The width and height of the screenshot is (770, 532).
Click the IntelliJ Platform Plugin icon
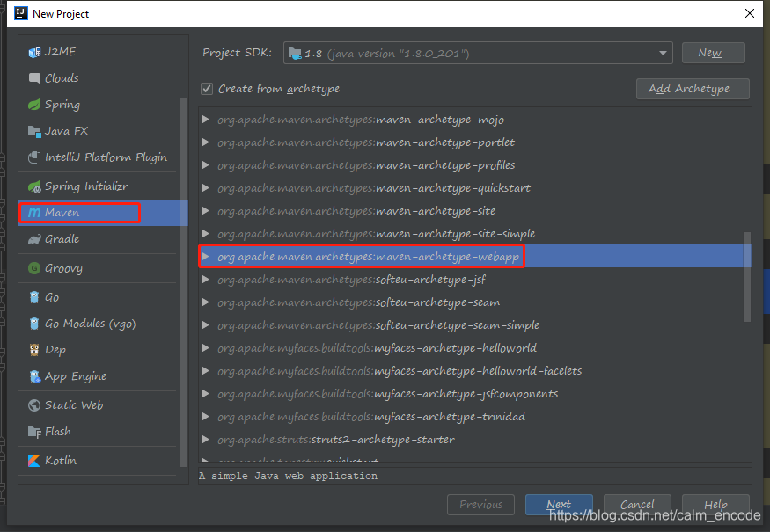[x=34, y=157]
